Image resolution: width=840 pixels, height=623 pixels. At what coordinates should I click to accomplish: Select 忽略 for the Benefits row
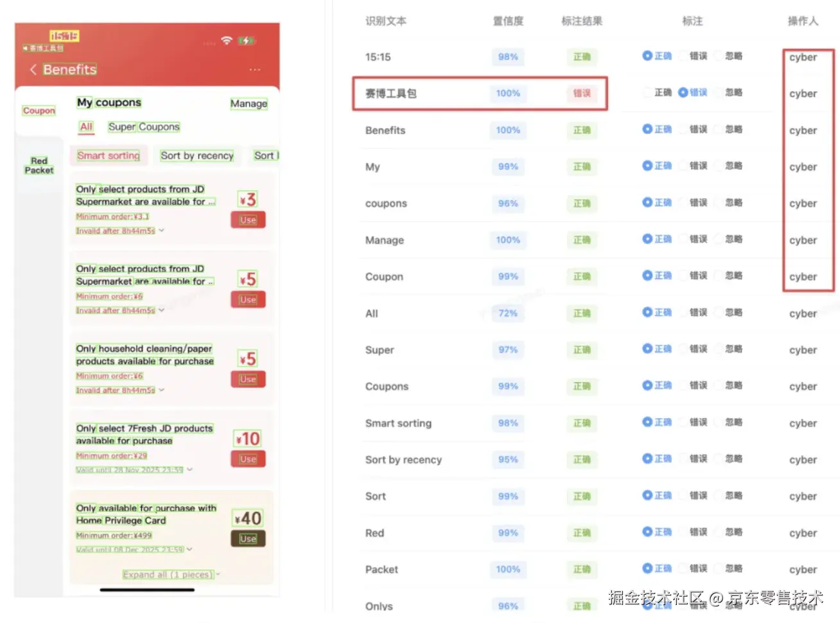[728, 129]
